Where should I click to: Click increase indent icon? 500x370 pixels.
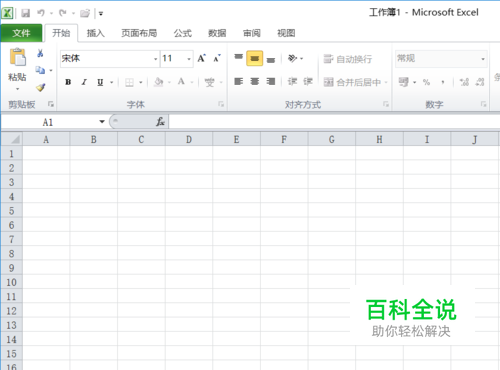pyautogui.click(x=308, y=81)
